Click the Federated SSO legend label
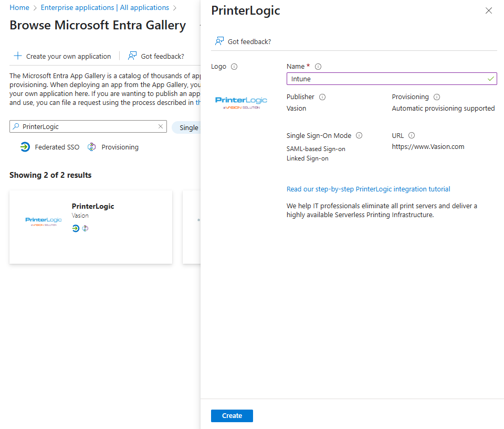 pyautogui.click(x=57, y=147)
